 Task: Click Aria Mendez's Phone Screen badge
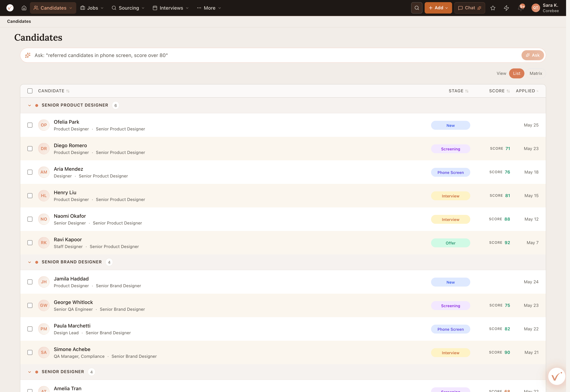450,172
